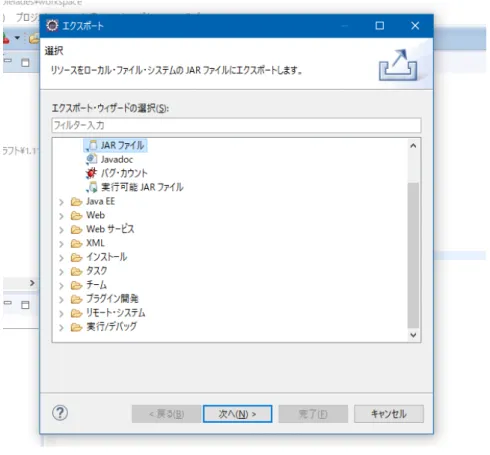Maximize the エクスポート dialog
Image resolution: width=490 pixels, height=455 pixels.
coord(380,26)
